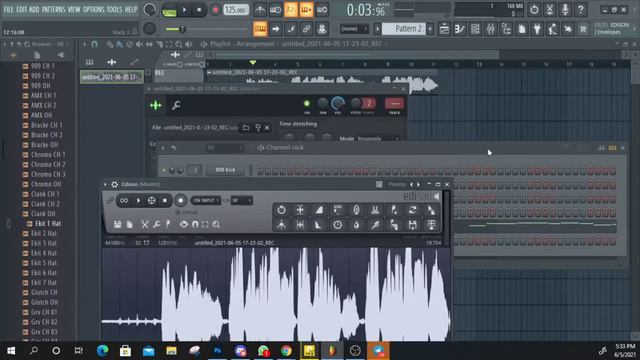Open the browser view icon in toolbar
This screenshot has height=360, width=640.
506,29
